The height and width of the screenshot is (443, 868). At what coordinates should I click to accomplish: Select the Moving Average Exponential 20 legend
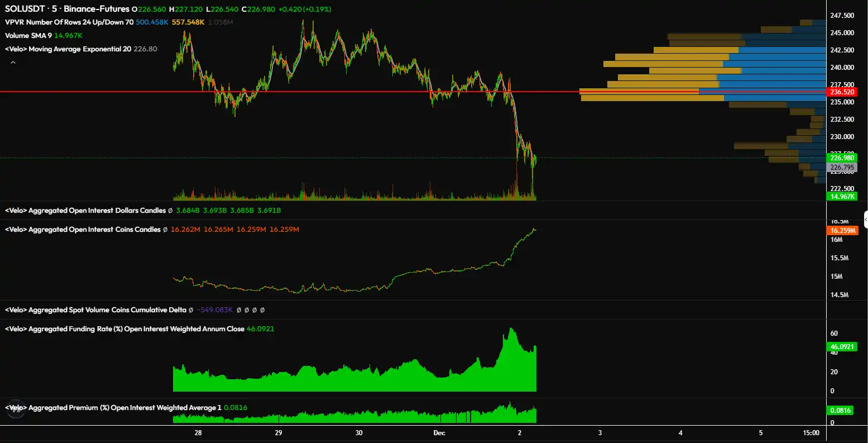68,49
